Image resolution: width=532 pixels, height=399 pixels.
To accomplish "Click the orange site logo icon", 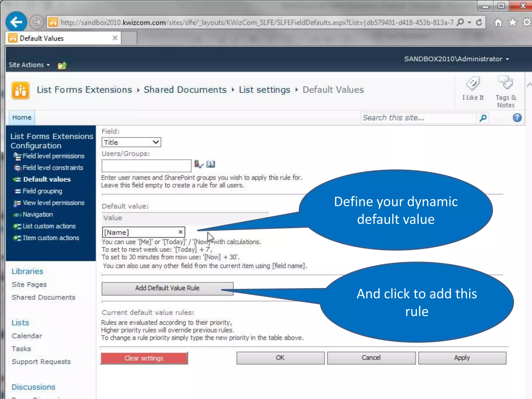I will point(21,90).
